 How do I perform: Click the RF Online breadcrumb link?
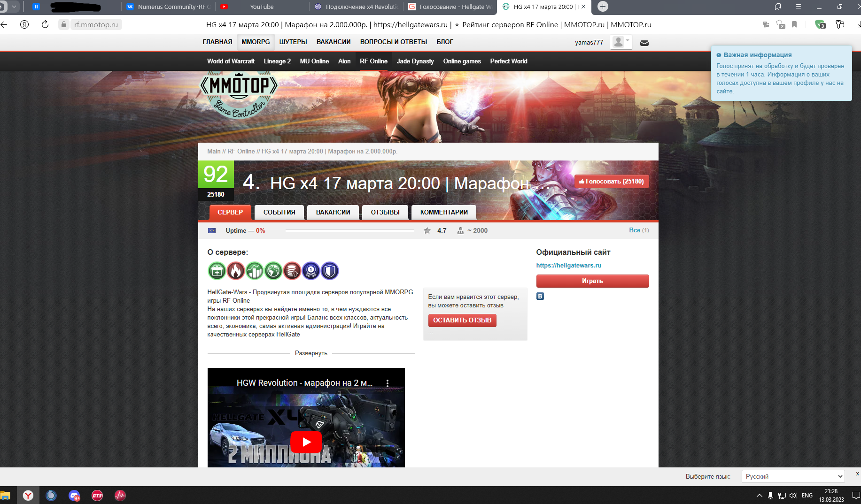point(241,151)
